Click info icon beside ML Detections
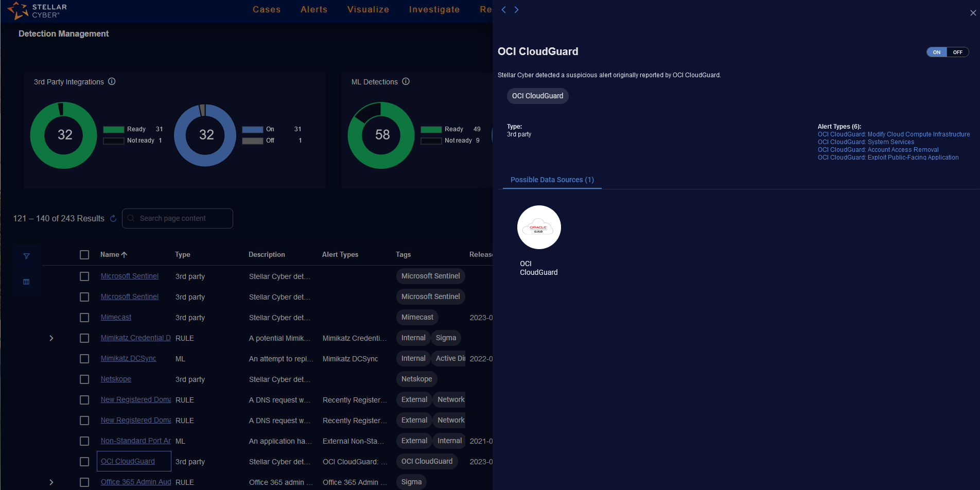The width and height of the screenshot is (980, 490). [406, 81]
